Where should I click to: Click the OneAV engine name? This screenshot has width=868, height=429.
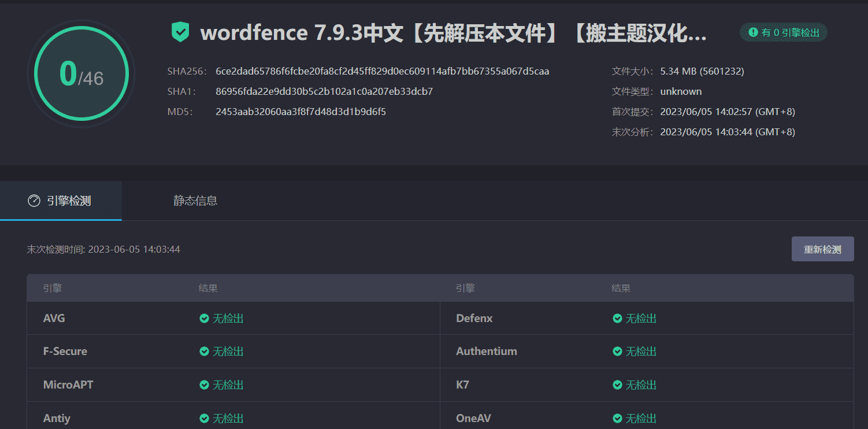(473, 419)
